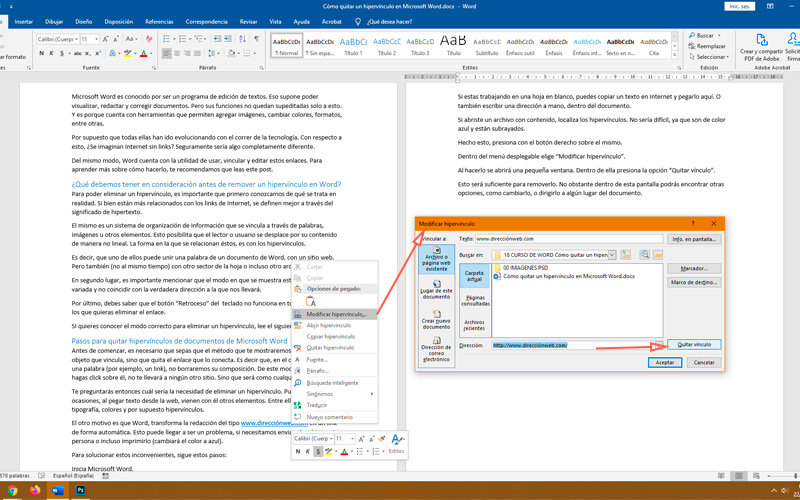800x500 pixels.
Task: Click the Quitar vínculo button
Action: [x=694, y=345]
